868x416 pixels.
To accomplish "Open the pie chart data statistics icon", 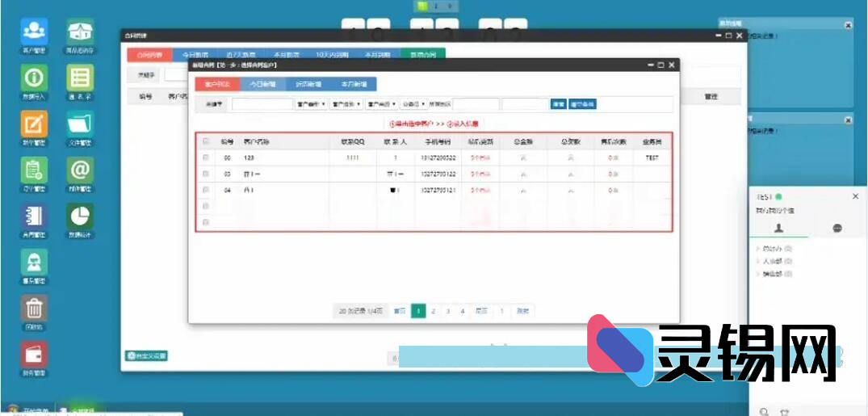I will click(x=80, y=216).
